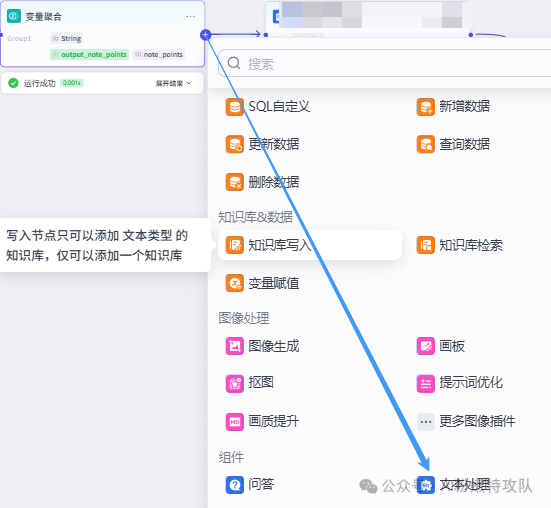The width and height of the screenshot is (551, 508).
Task: Add the 画板 canvas node
Action: 441,346
